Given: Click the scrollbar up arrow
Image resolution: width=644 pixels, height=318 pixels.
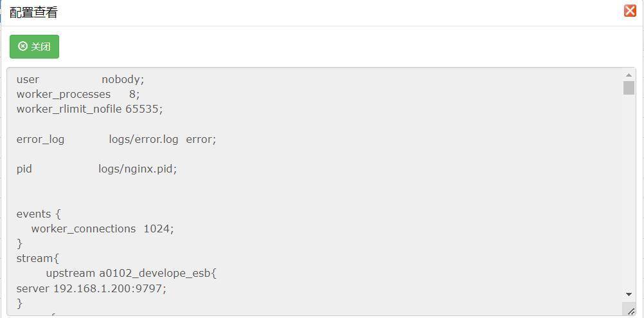Looking at the screenshot, I should [x=629, y=75].
